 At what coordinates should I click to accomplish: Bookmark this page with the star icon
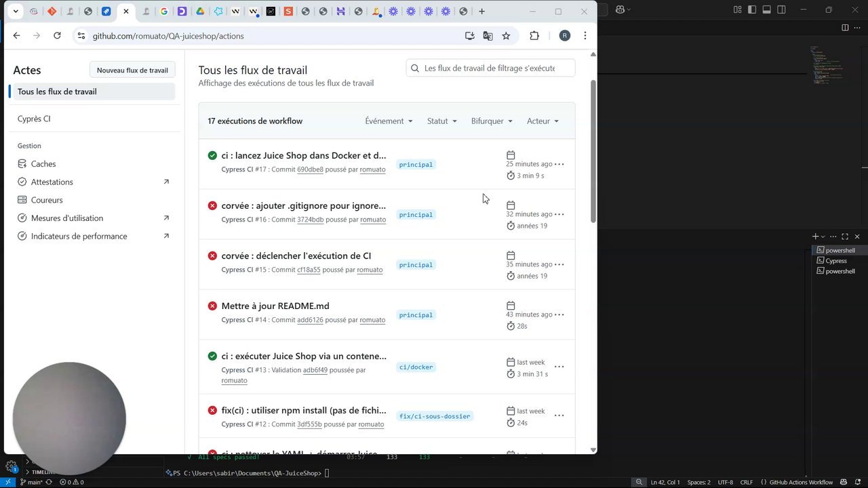(x=506, y=36)
